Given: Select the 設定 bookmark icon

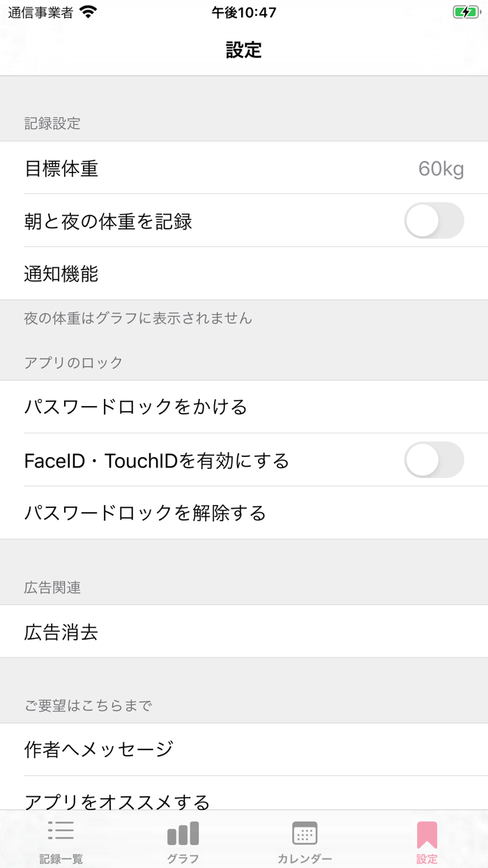Looking at the screenshot, I should pyautogui.click(x=427, y=832).
